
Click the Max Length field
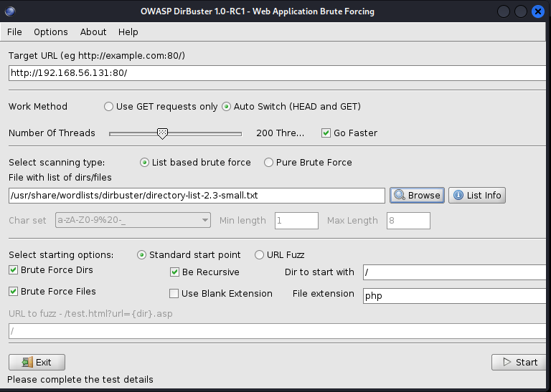click(x=408, y=221)
